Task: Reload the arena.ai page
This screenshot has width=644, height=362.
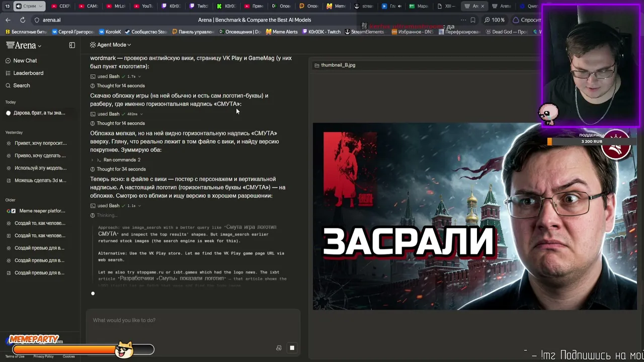Action: 23,20
